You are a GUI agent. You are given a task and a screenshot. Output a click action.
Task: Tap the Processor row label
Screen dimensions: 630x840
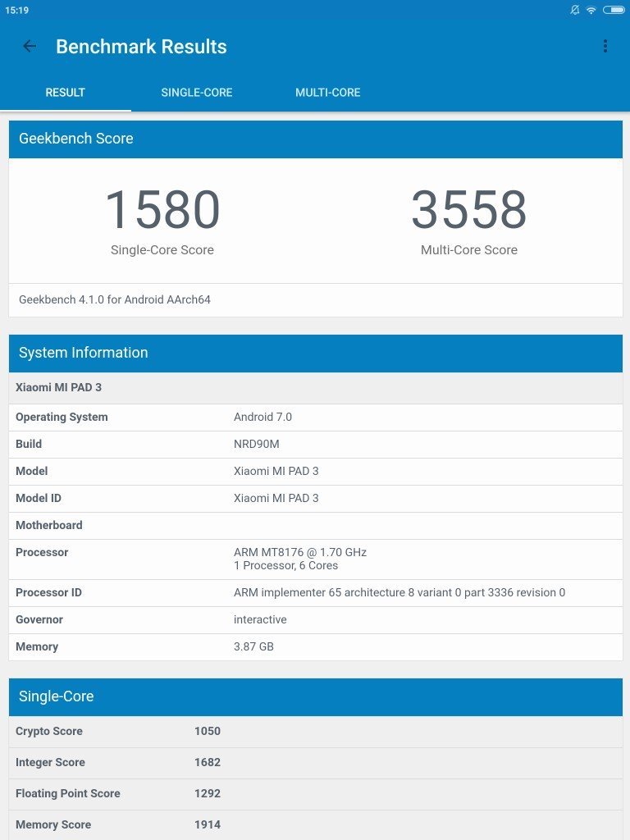[42, 552]
